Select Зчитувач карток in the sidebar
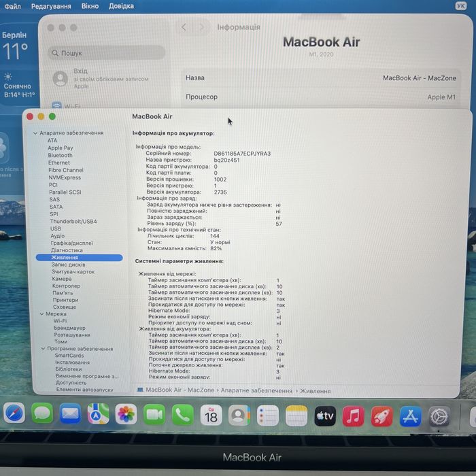Viewport: 476px width, 476px height. [x=73, y=272]
